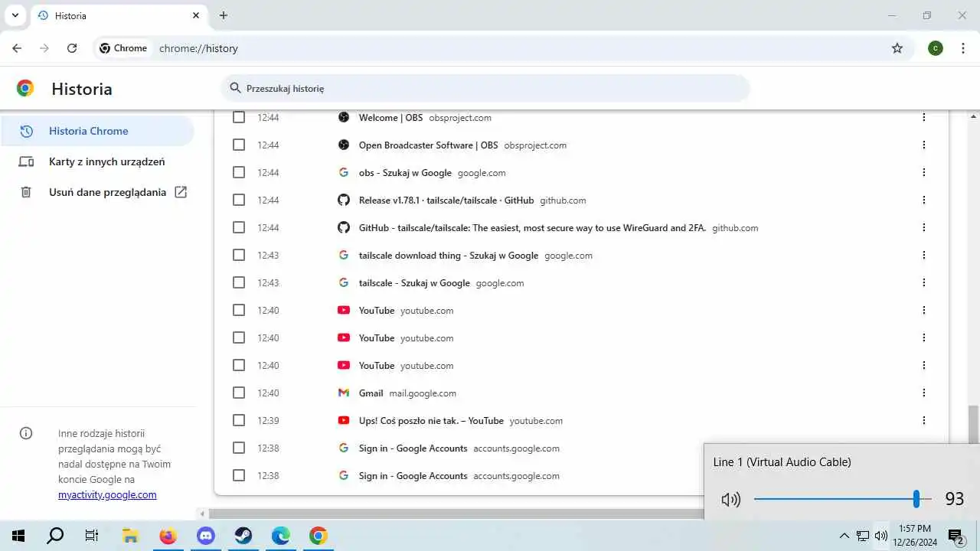Open File Explorer from the taskbar
This screenshot has width=980, height=551.
[130, 536]
